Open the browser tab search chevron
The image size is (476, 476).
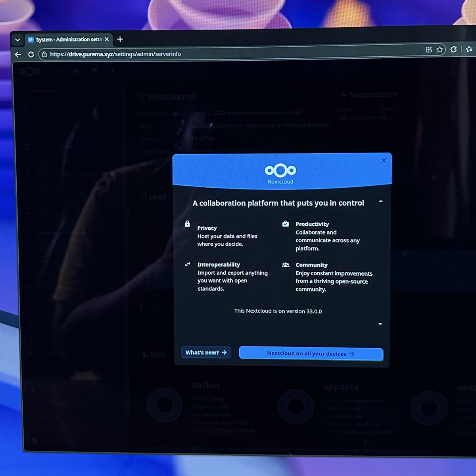[17, 40]
